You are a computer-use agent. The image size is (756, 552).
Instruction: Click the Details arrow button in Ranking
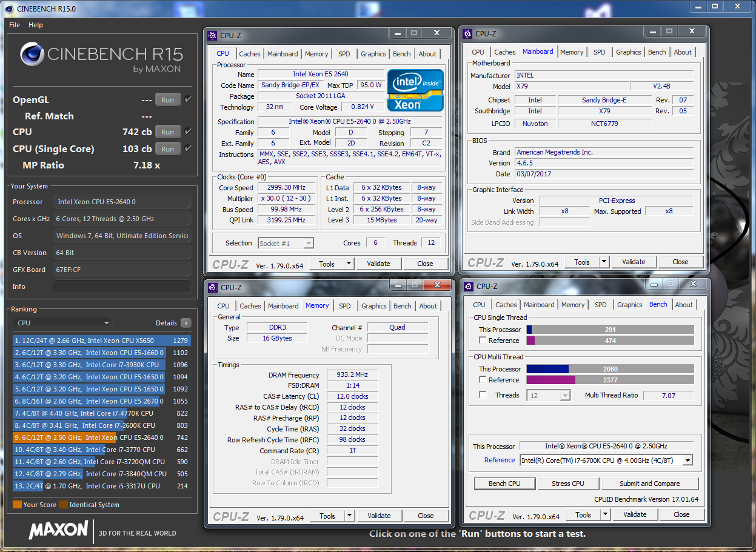(186, 323)
